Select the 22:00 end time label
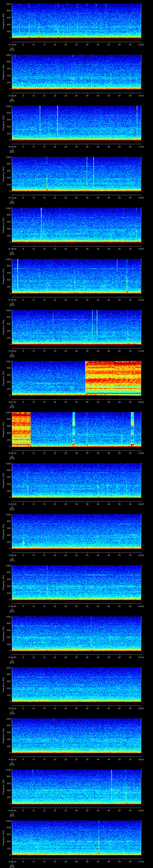Viewport: 153px width, 868px height. [141, 402]
